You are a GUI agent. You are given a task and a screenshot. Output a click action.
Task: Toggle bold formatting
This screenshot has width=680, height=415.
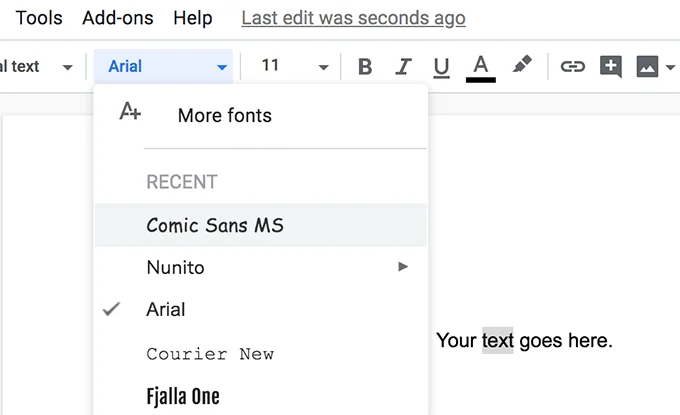point(365,67)
